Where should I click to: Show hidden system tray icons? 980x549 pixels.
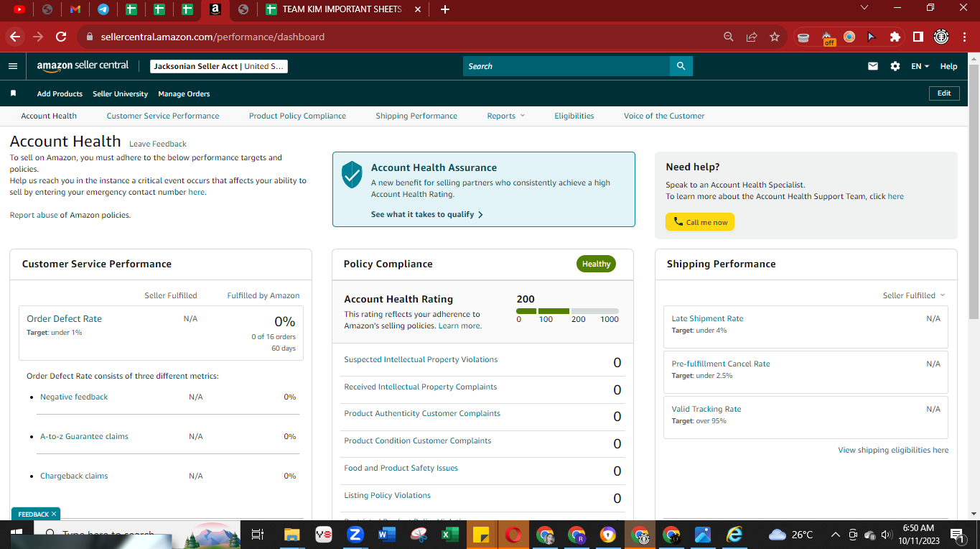(836, 535)
